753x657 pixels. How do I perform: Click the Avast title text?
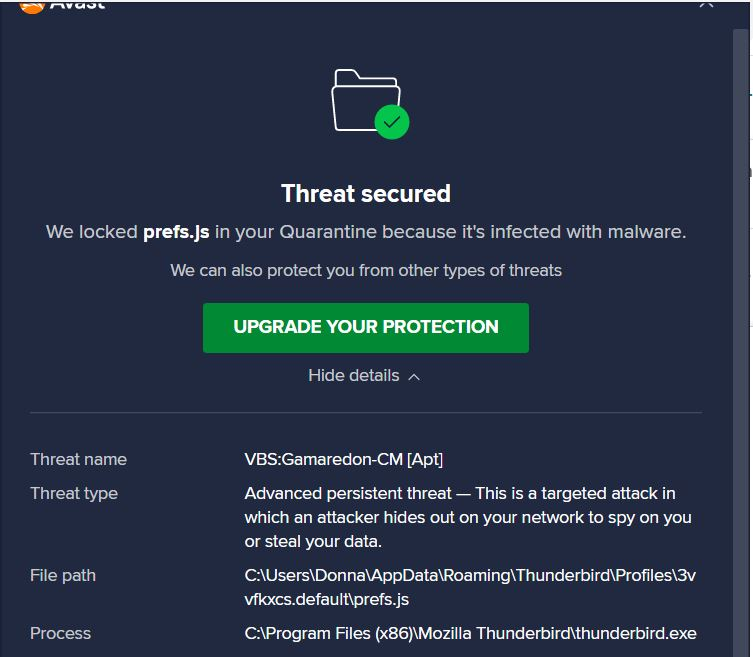(x=78, y=5)
